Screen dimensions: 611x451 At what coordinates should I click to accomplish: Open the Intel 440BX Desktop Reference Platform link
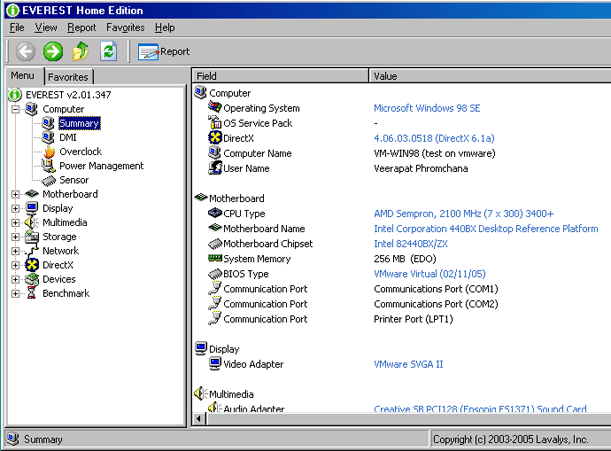[x=486, y=229]
